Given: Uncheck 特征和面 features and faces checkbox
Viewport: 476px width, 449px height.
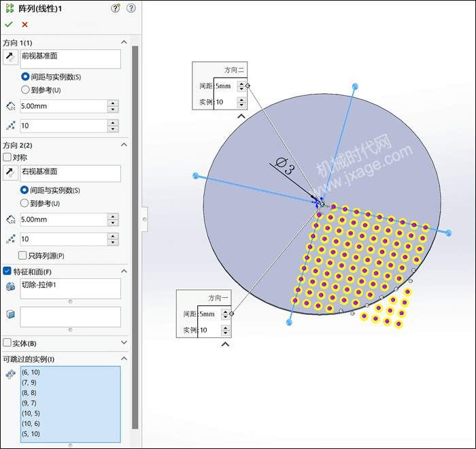Looking at the screenshot, I should point(7,271).
